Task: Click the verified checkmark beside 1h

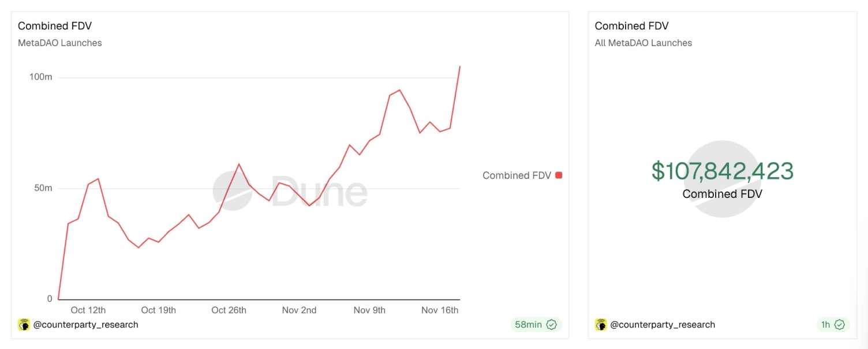Action: click(839, 325)
